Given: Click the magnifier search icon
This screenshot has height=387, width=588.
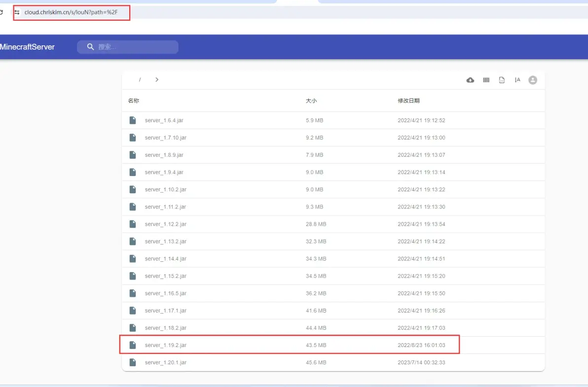Looking at the screenshot, I should pyautogui.click(x=90, y=47).
